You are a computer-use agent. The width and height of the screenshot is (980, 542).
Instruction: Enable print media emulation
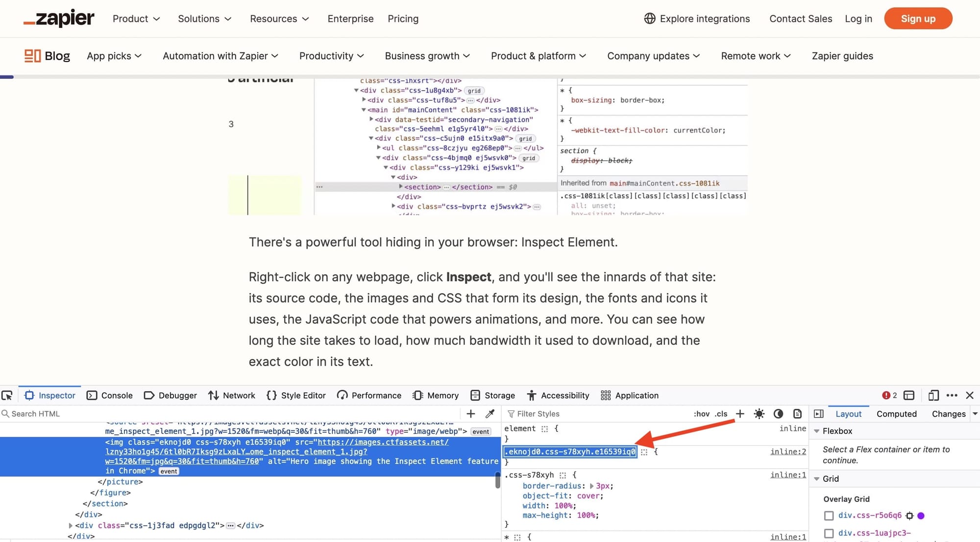797,414
